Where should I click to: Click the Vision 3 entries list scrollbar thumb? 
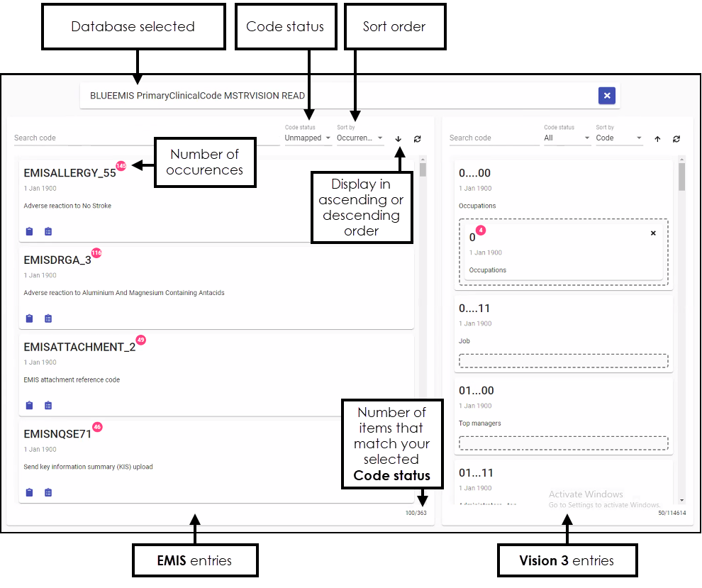point(681,177)
